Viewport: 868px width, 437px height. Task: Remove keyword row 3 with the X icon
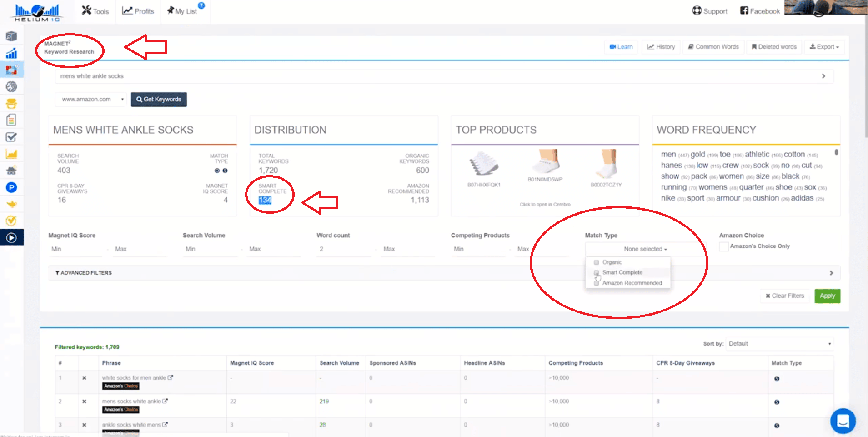click(x=84, y=425)
